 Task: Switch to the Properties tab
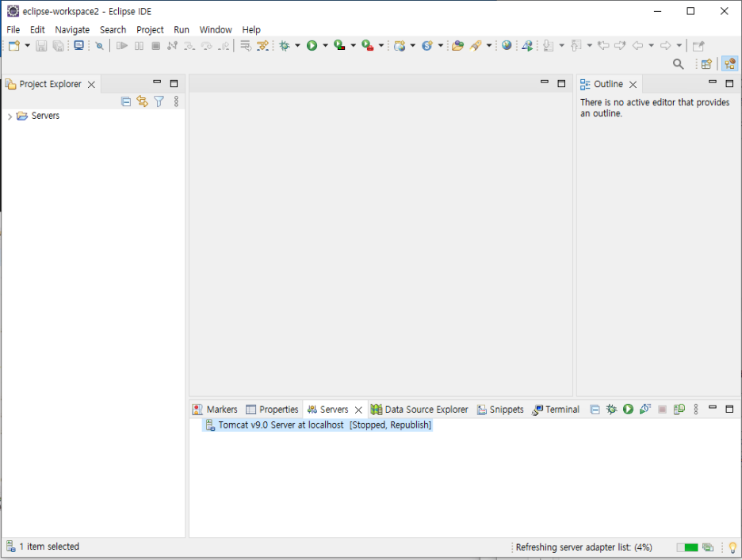click(272, 410)
